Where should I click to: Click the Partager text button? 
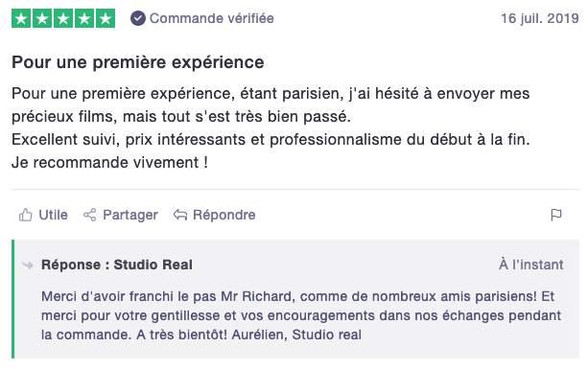(130, 215)
